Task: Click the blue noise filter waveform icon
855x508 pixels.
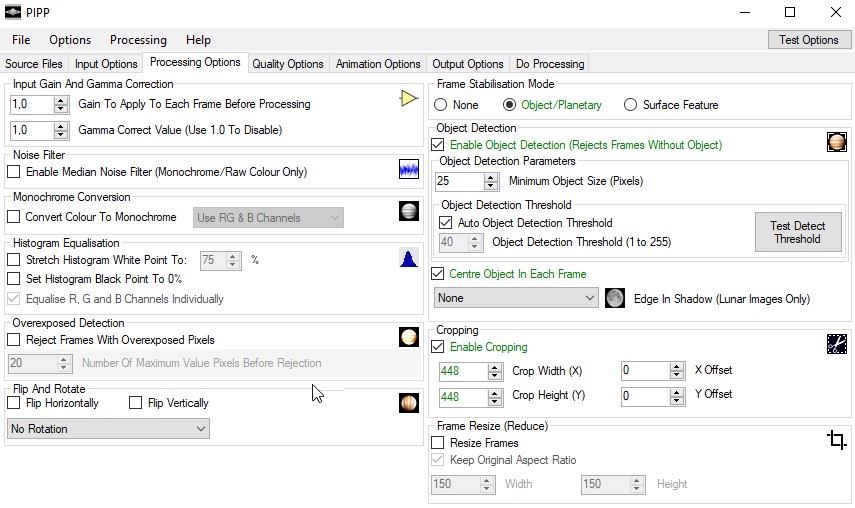Action: coord(409,169)
